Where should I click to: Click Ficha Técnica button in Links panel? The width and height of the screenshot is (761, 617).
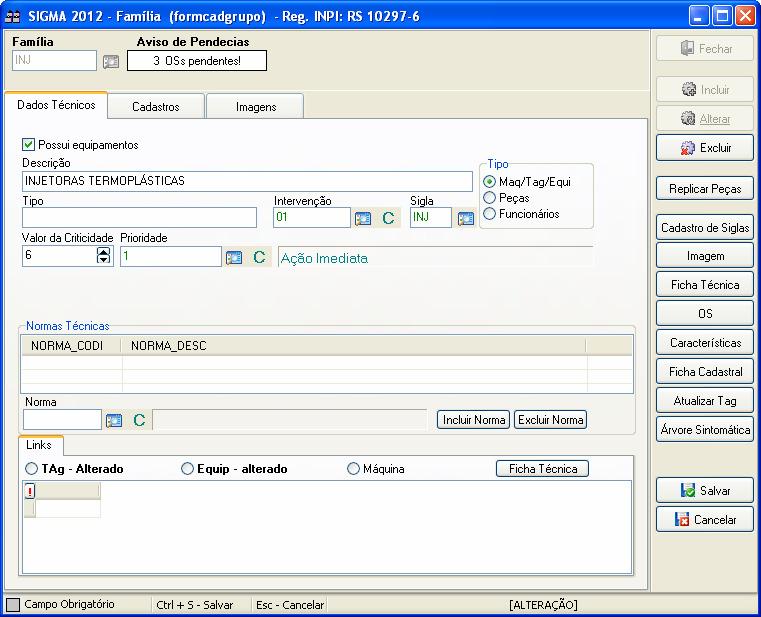543,468
